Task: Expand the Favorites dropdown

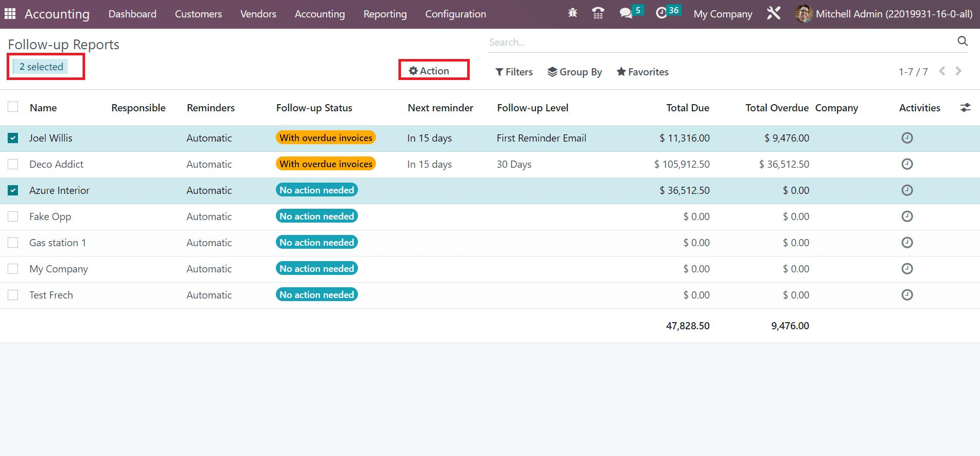Action: pyautogui.click(x=643, y=72)
